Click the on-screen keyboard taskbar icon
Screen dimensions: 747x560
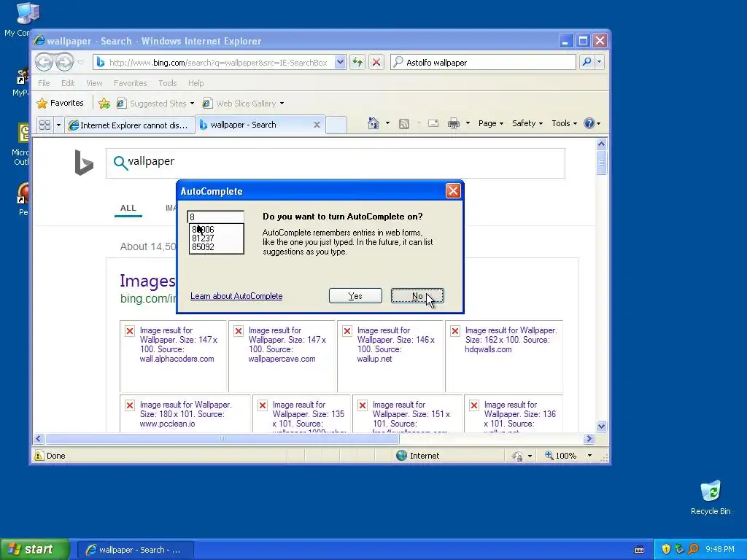(x=639, y=550)
